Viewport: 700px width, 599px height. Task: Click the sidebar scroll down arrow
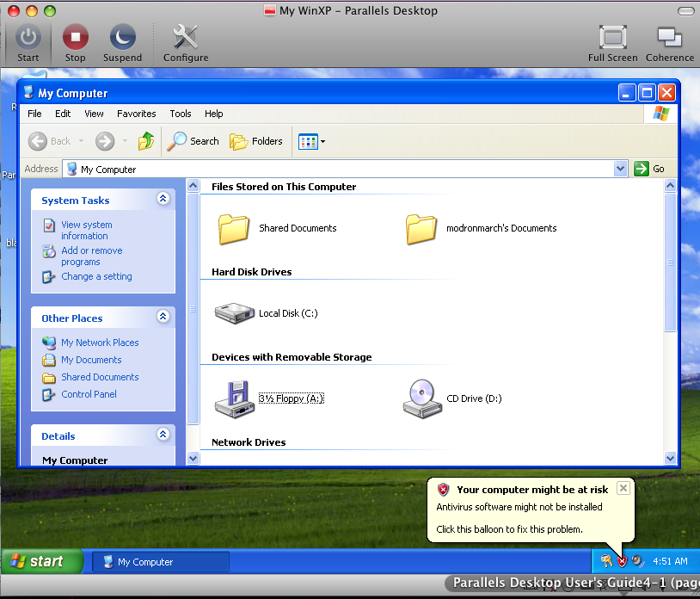point(193,459)
